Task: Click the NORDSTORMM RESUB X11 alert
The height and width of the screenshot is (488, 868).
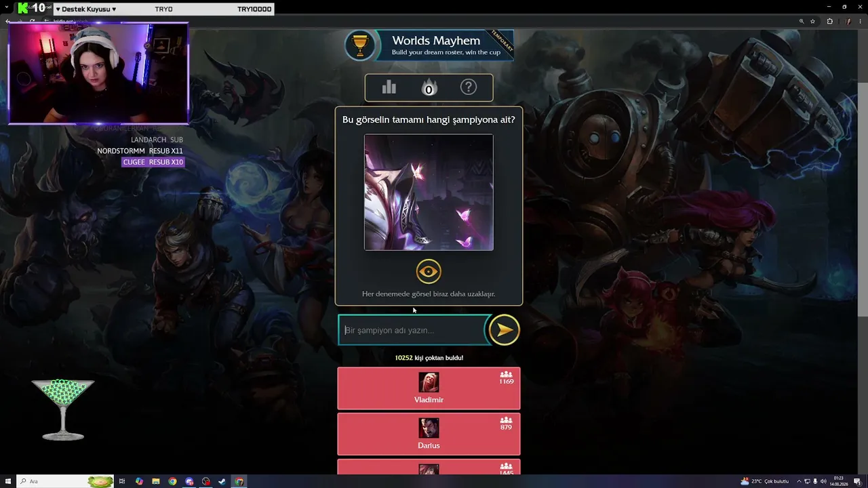Action: coord(140,151)
